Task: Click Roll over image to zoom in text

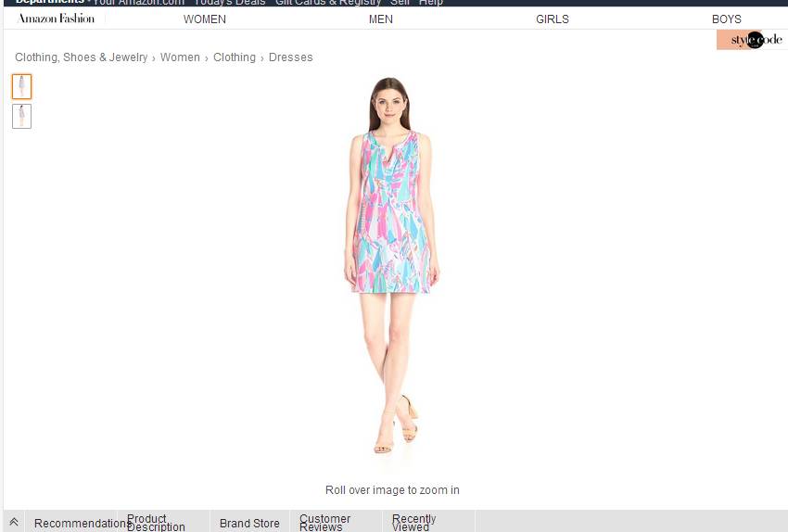Action: [x=392, y=489]
